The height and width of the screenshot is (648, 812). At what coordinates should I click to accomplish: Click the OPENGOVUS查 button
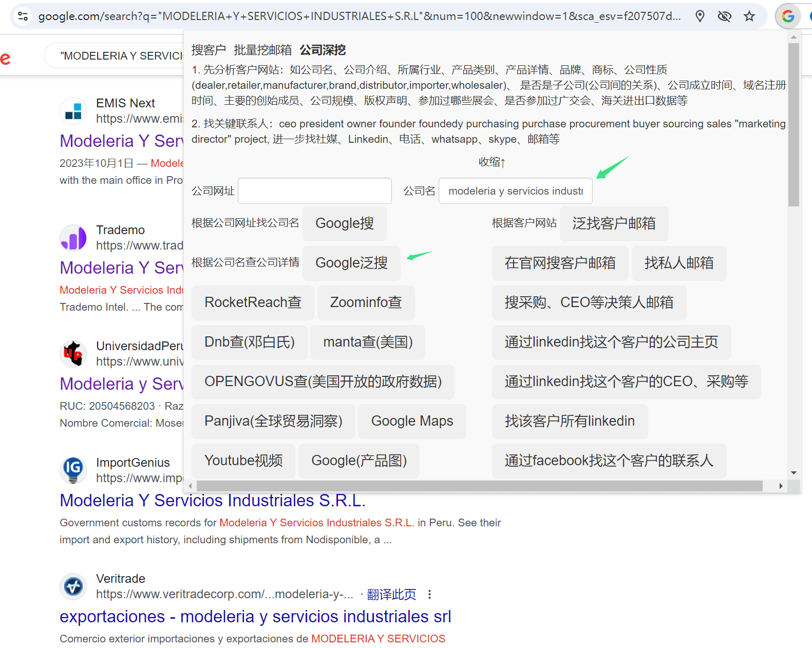coord(323,382)
